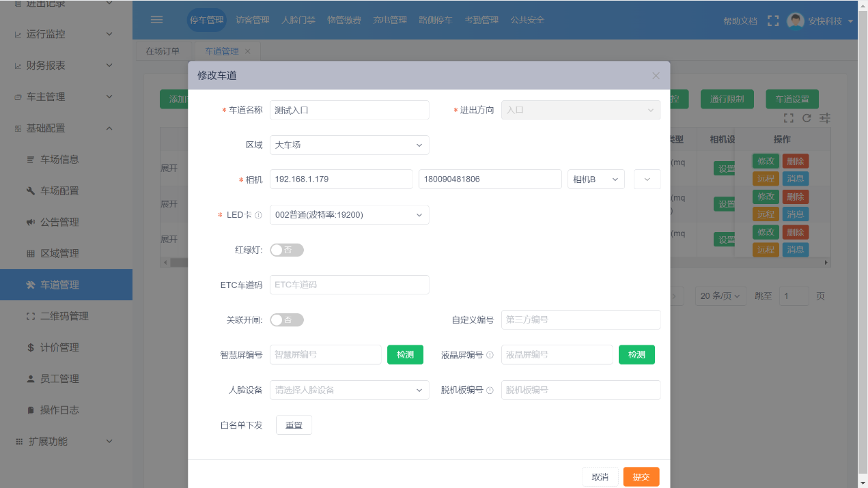Toggle the 红绿灯 switch
Viewport: 868px width, 488px height.
[287, 250]
